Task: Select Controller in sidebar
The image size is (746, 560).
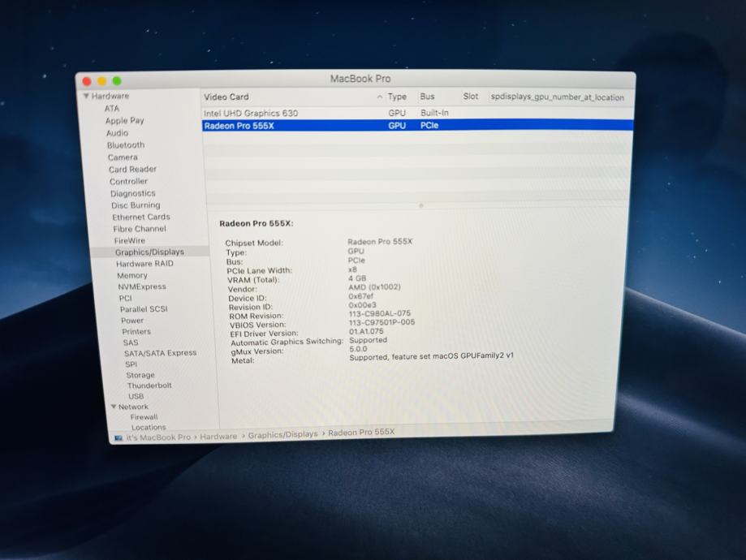Action: click(128, 181)
